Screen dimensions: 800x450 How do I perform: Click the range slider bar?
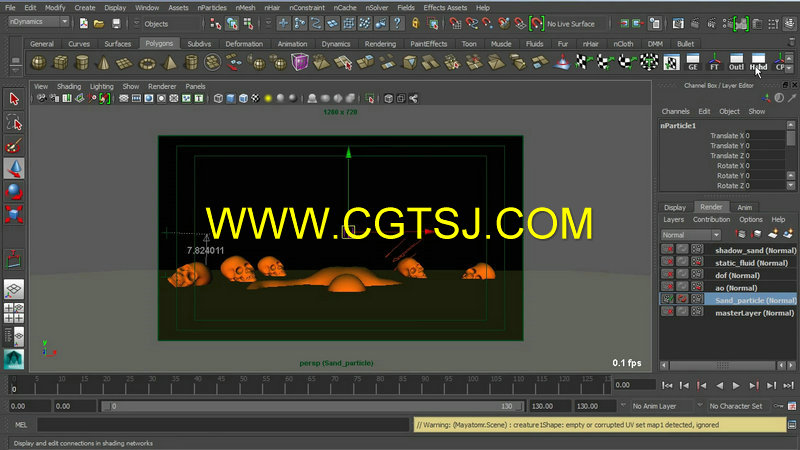click(x=311, y=406)
